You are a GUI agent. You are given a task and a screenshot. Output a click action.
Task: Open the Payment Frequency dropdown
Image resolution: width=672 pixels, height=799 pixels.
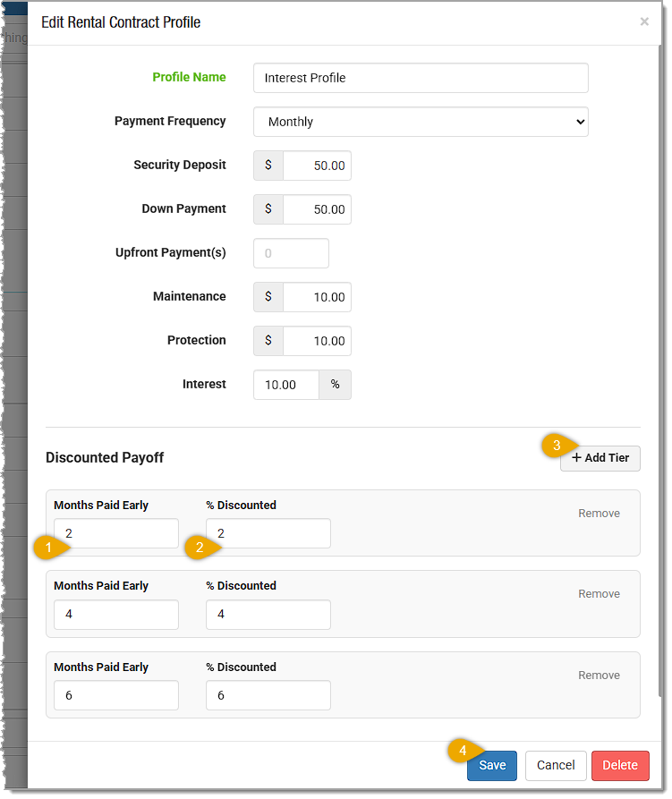click(x=421, y=122)
